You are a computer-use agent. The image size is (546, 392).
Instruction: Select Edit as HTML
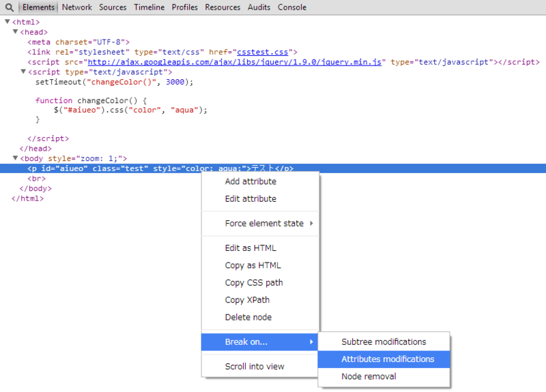coord(260,248)
